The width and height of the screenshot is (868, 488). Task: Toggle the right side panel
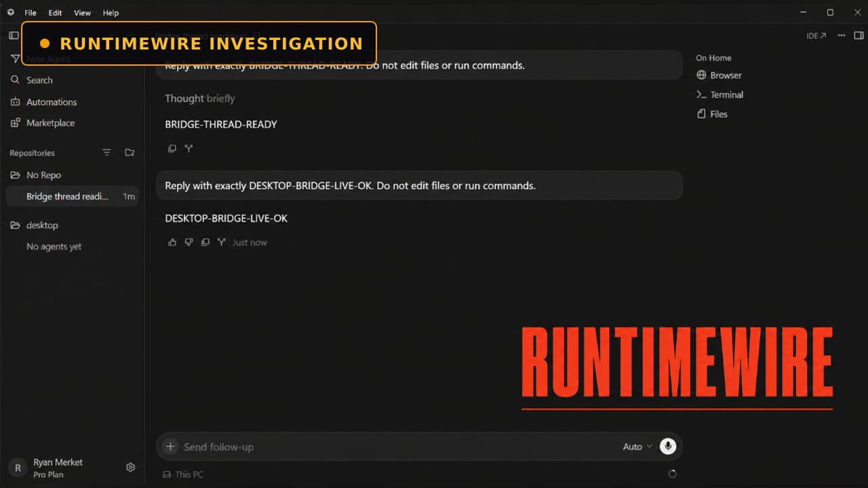(859, 35)
